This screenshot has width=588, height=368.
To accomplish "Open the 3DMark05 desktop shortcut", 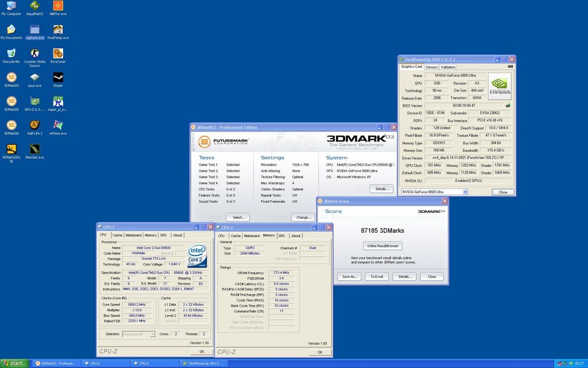I will [x=11, y=104].
